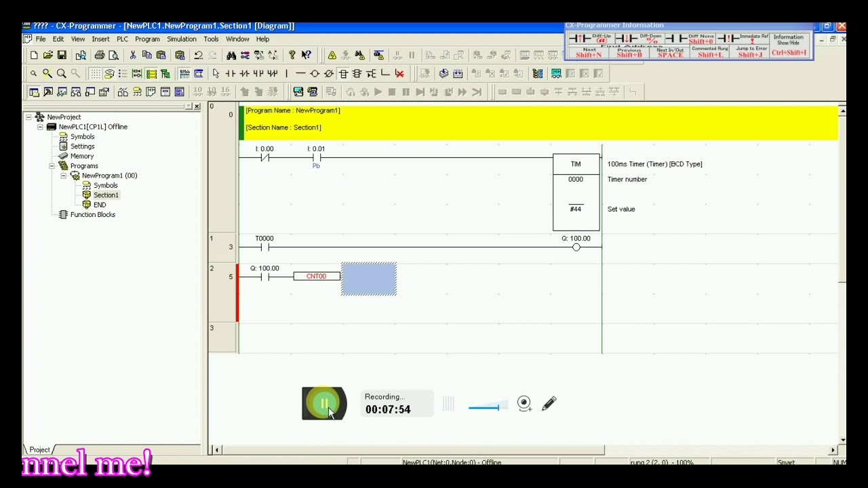The height and width of the screenshot is (488, 868).
Task: Toggle the watch window view button
Action: click(x=62, y=91)
